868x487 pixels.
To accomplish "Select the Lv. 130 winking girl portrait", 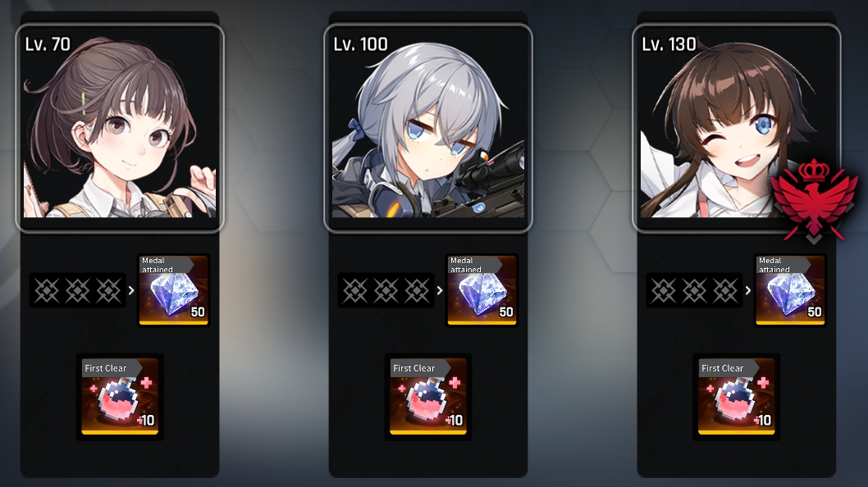I will coord(736,128).
